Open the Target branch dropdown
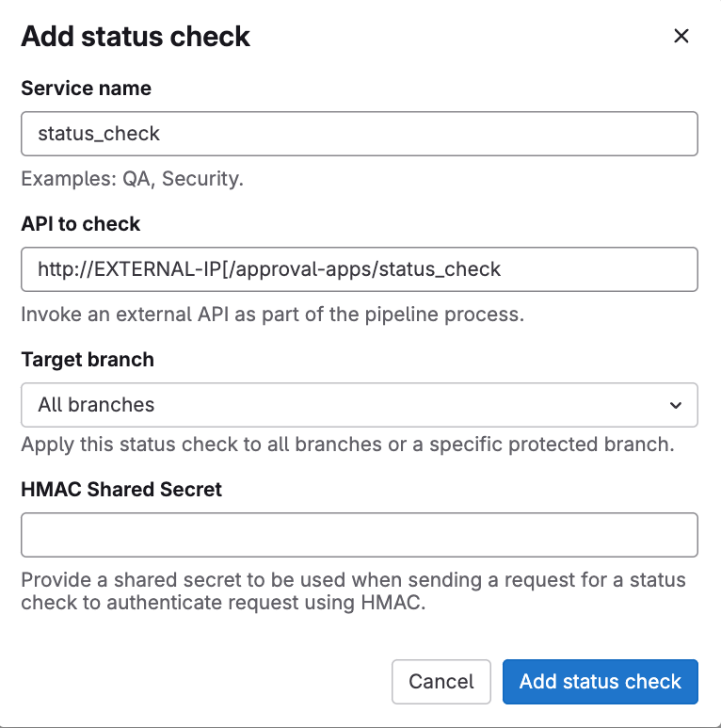This screenshot has width=721, height=728. [360, 405]
